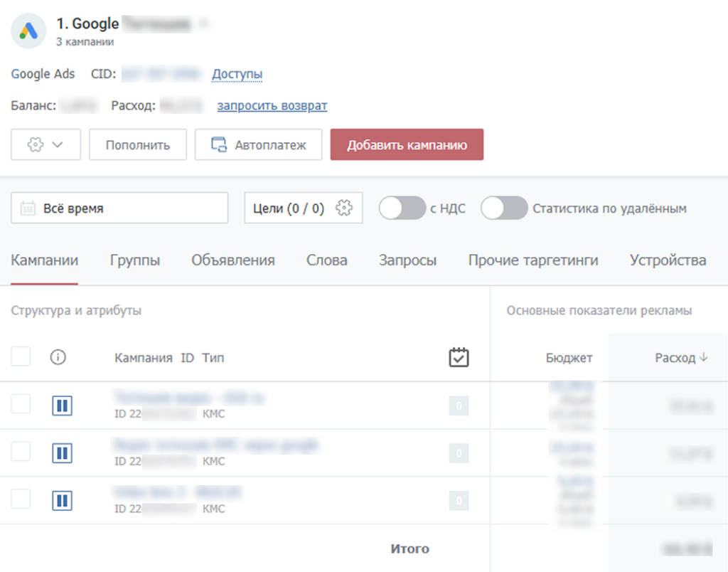728x572 pixels.
Task: Click the pause icon of the first campaign
Action: click(x=62, y=406)
